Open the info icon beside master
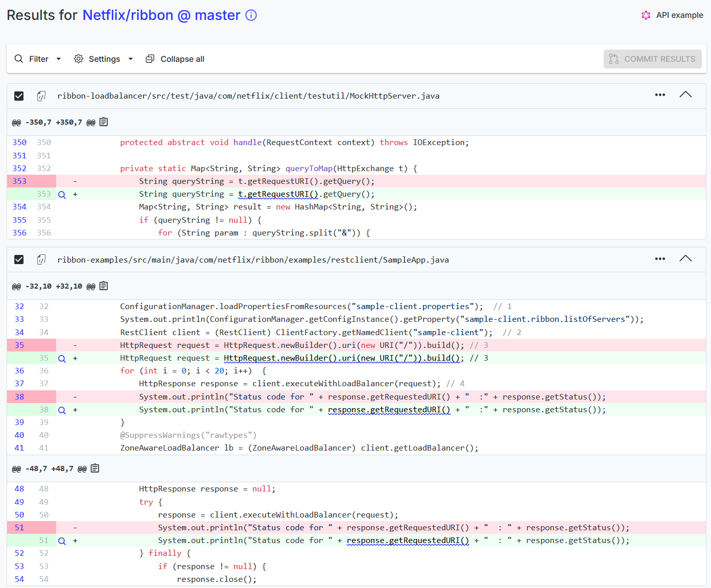The height and width of the screenshot is (588, 711). click(x=251, y=15)
